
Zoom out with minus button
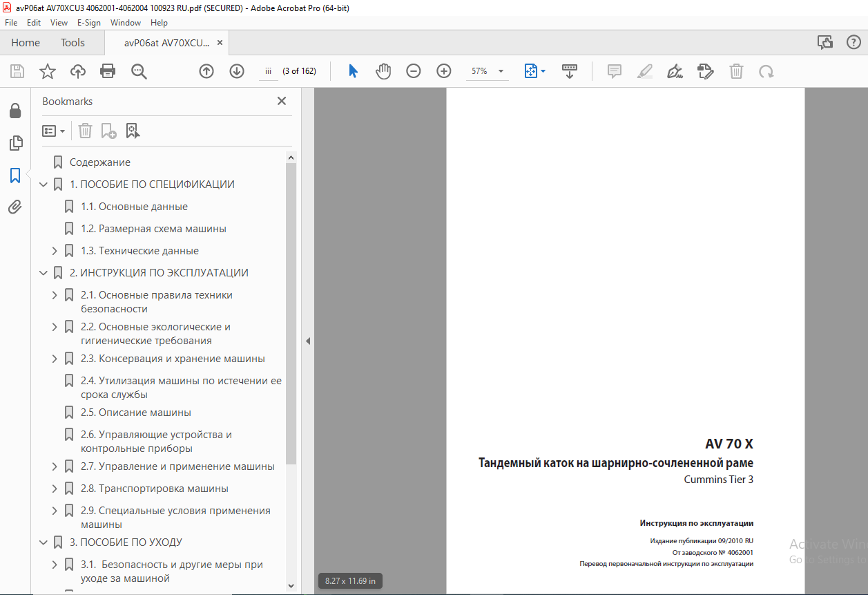(x=414, y=71)
